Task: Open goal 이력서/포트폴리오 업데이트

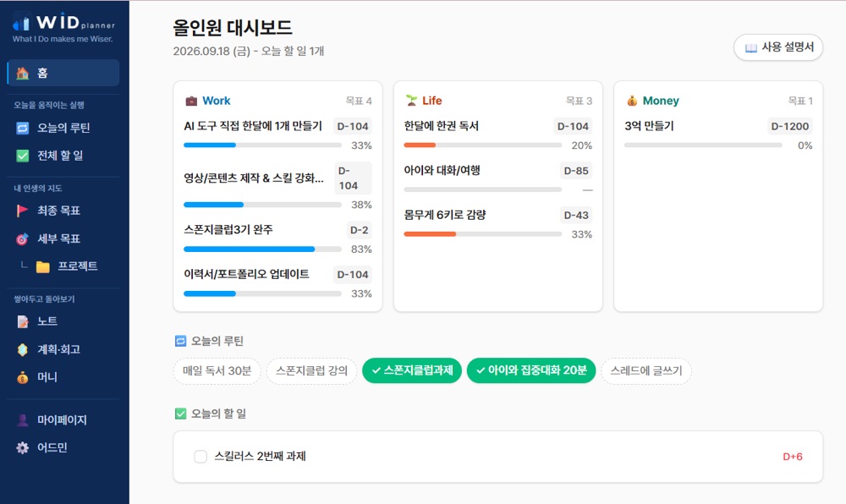Action: (x=246, y=274)
